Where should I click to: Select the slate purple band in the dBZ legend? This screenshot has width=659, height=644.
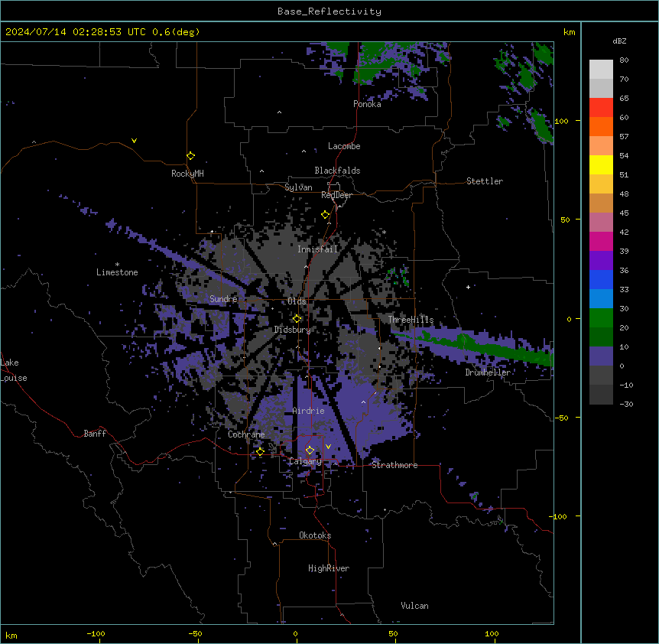pos(601,356)
